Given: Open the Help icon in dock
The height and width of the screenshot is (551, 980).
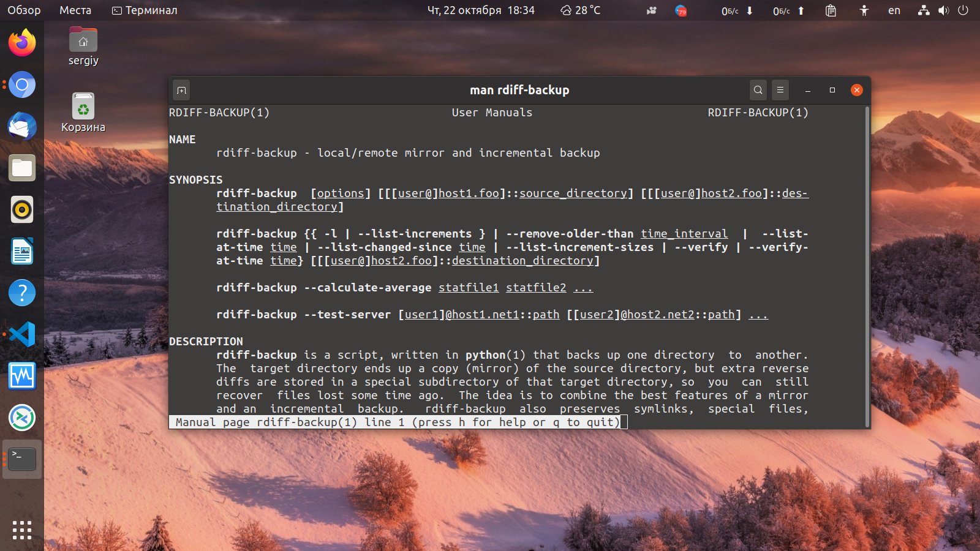Looking at the screenshot, I should click(x=22, y=293).
